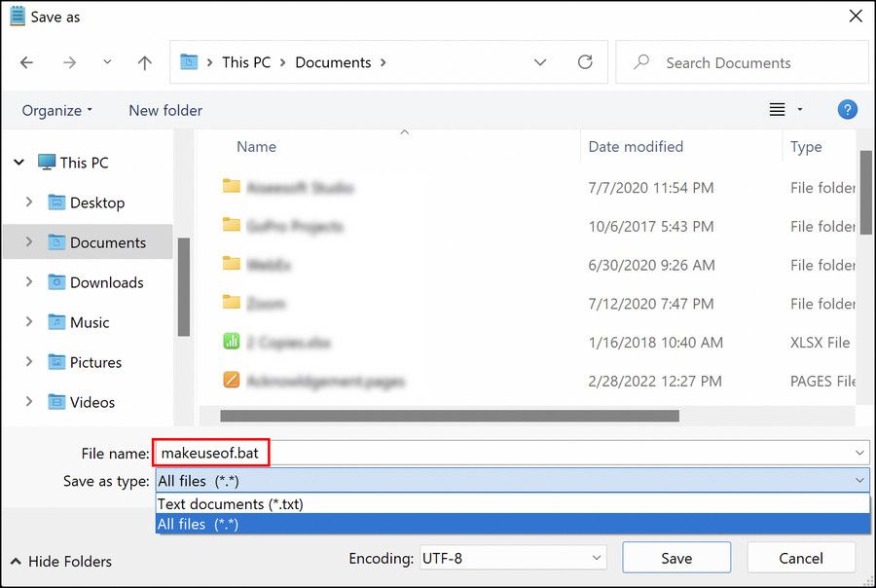This screenshot has height=588, width=876.
Task: Navigate up to the parent folder
Action: tap(144, 62)
